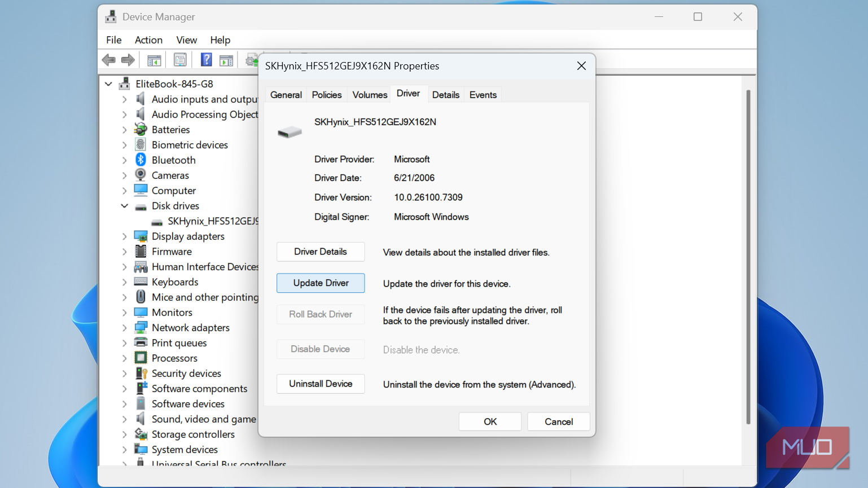Click the Batteries category icon
868x488 pixels.
pos(141,130)
